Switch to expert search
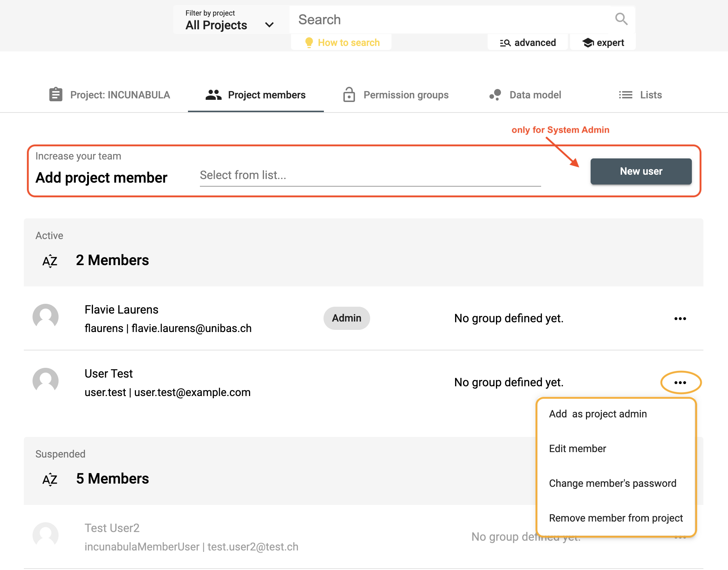 coord(603,43)
